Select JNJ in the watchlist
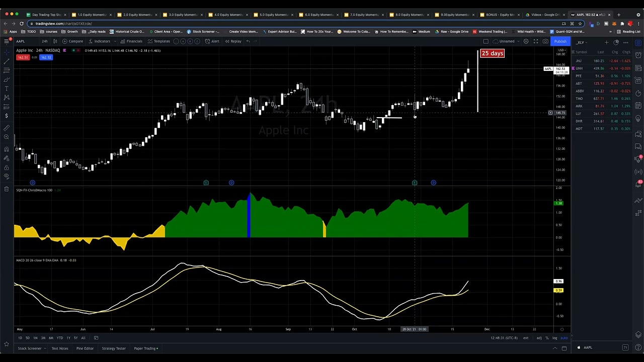This screenshot has height=362, width=644. tap(603, 61)
